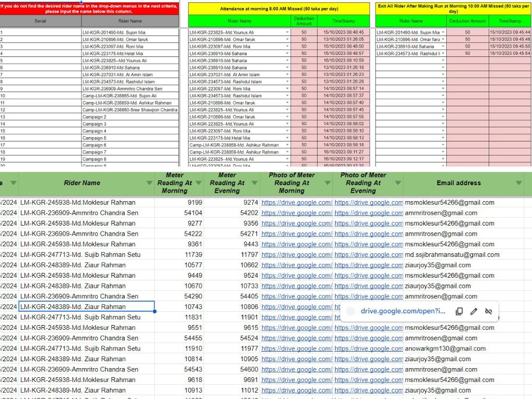Select the red notice about rider names not found

click(x=89, y=9)
